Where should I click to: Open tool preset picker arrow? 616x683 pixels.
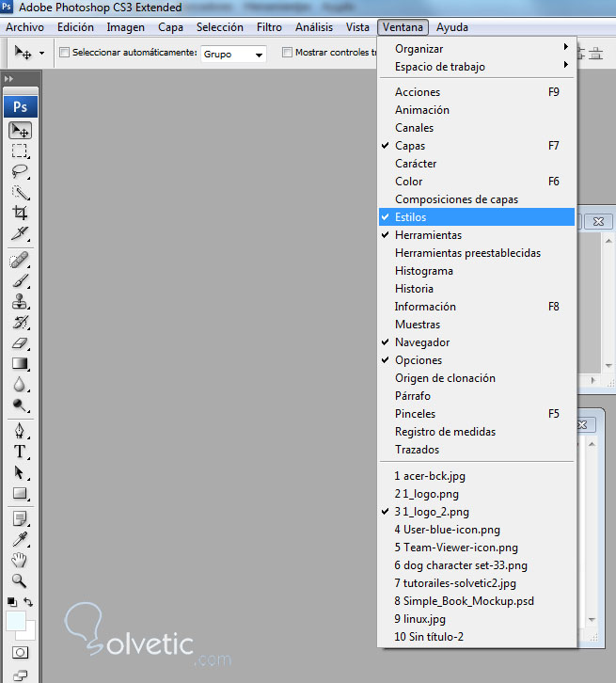pyautogui.click(x=41, y=53)
